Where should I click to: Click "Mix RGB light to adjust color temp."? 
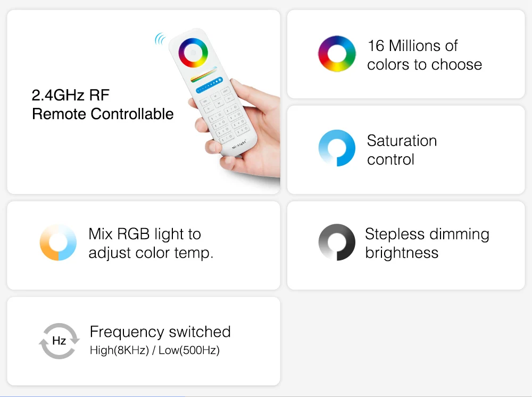(x=151, y=243)
